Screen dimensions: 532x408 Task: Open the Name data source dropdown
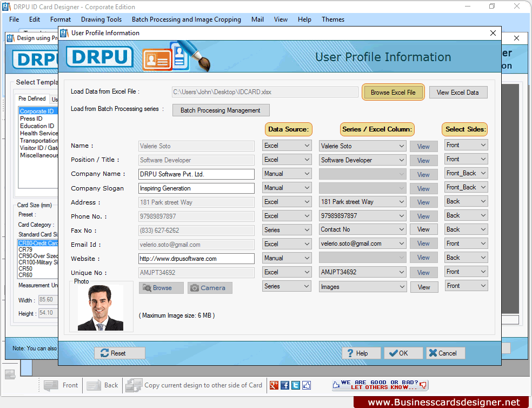point(287,146)
